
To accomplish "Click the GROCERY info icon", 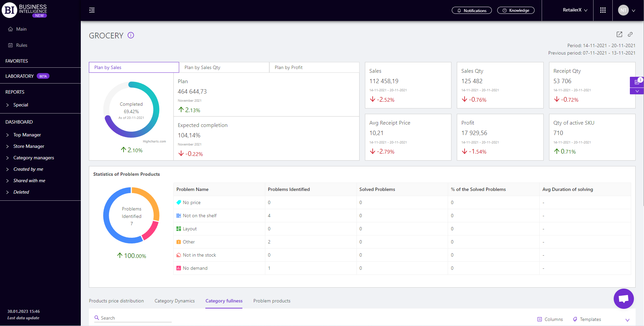I will (131, 35).
